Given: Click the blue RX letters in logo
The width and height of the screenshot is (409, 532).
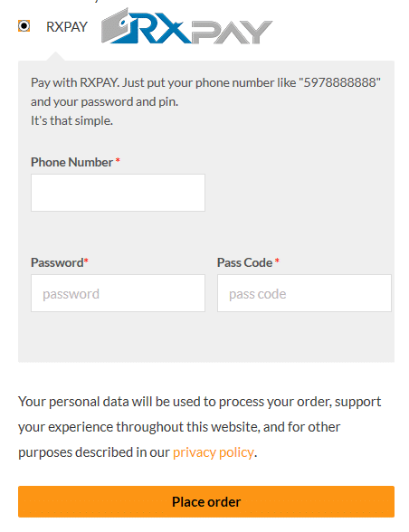Looking at the screenshot, I should [159, 30].
